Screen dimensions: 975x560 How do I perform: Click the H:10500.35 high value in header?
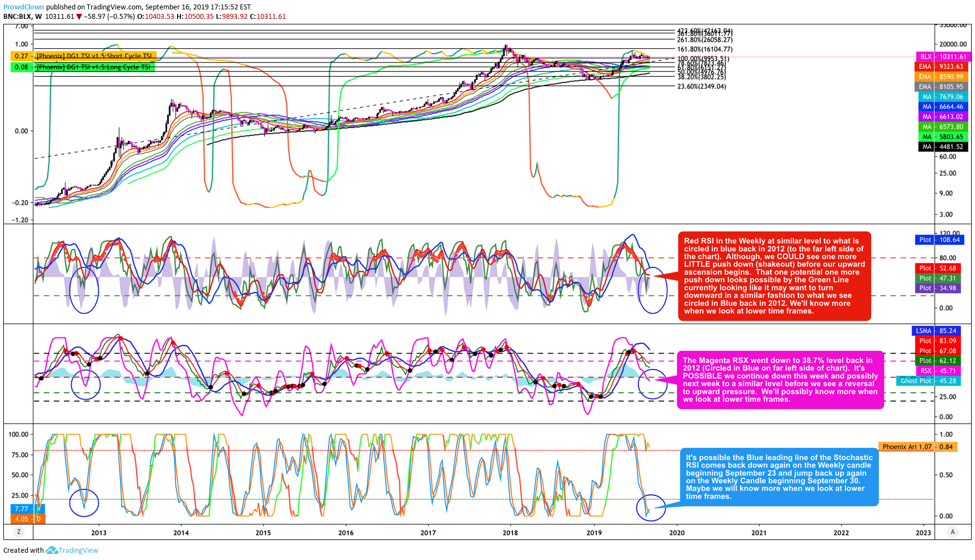[195, 17]
